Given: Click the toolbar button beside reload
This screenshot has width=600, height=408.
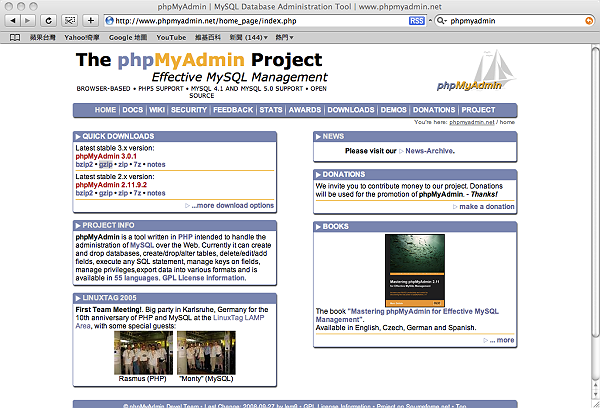Looking at the screenshot, I should pos(70,21).
